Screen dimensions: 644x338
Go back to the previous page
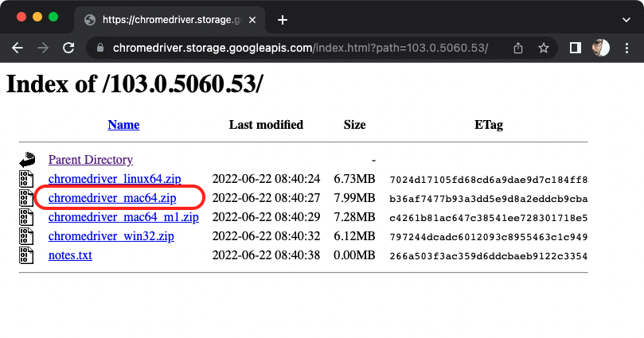[x=18, y=48]
